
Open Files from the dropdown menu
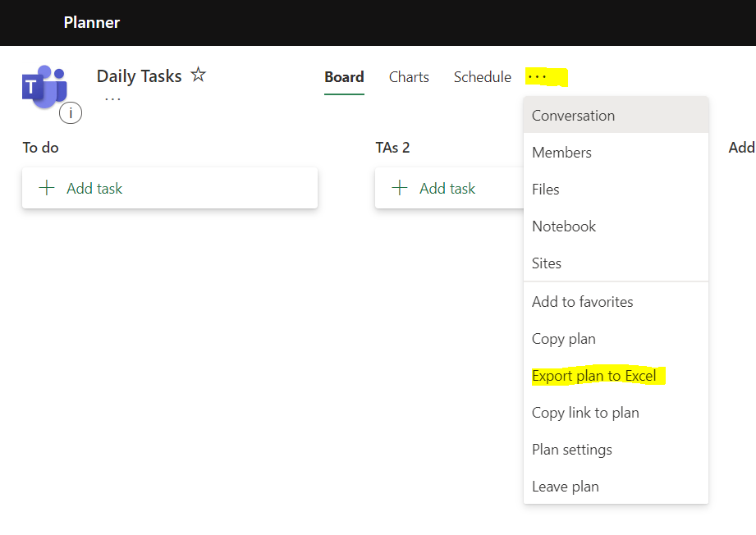tap(616, 190)
